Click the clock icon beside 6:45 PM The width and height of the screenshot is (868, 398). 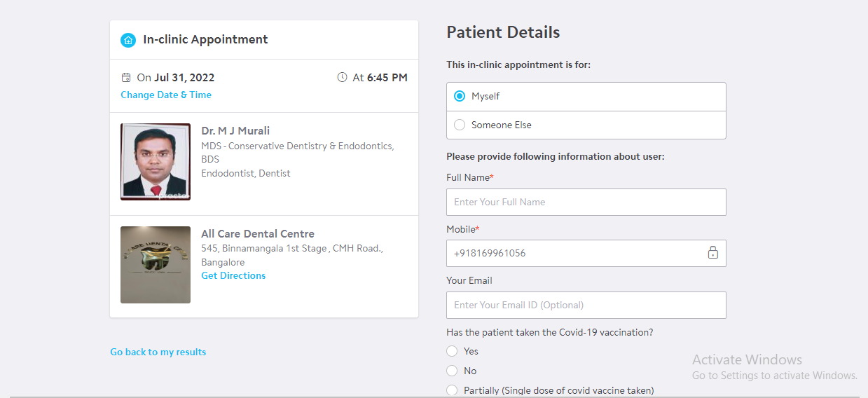click(x=342, y=78)
